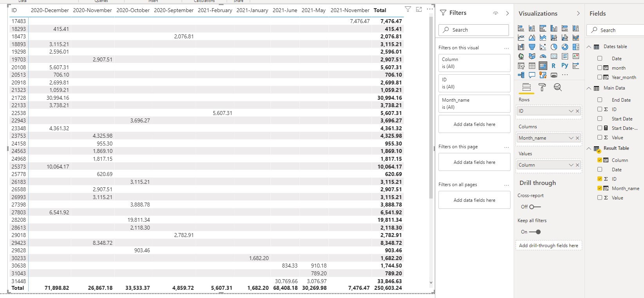Search in the Filters pane box
This screenshot has width=644, height=298.
click(x=474, y=30)
